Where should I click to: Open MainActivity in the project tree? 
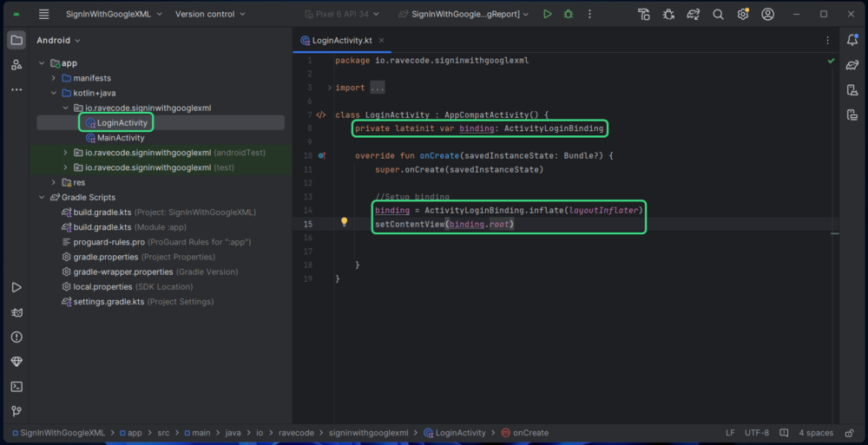121,137
